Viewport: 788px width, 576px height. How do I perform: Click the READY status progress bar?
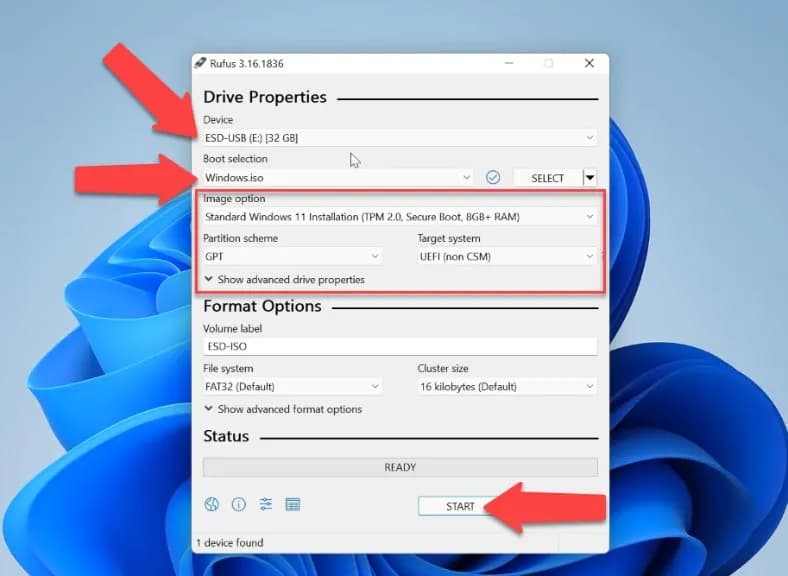[x=400, y=467]
